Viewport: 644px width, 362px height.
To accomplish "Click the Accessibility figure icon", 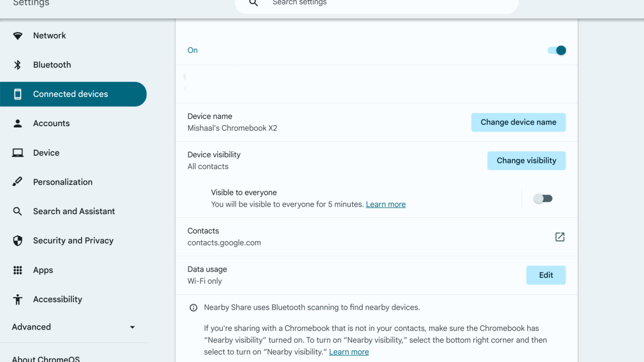I will click(18, 300).
